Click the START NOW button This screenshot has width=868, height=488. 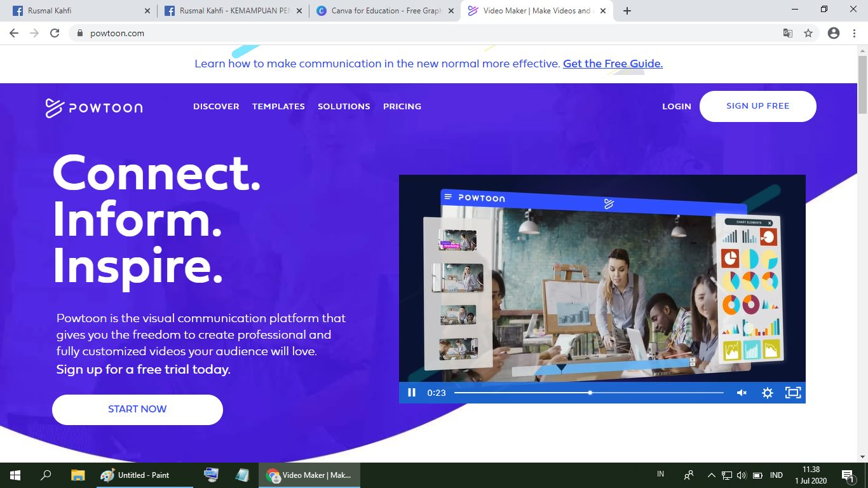tap(137, 409)
